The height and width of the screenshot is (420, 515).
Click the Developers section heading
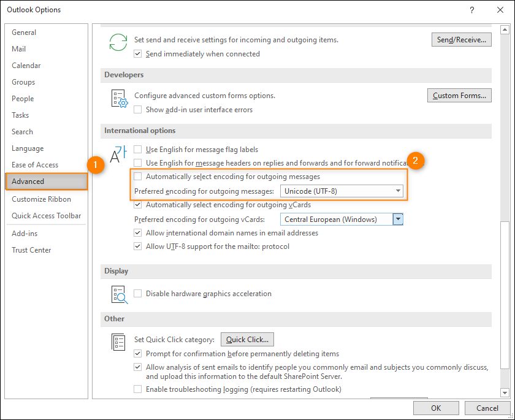pyautogui.click(x=124, y=75)
